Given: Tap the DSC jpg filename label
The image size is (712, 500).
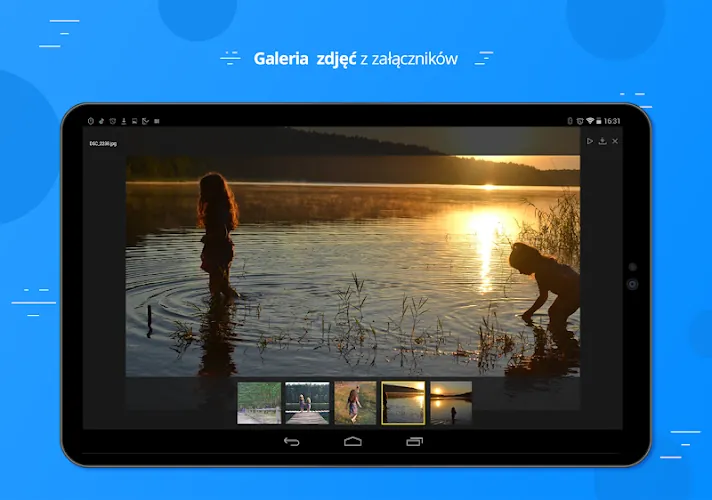Looking at the screenshot, I should click(x=103, y=144).
